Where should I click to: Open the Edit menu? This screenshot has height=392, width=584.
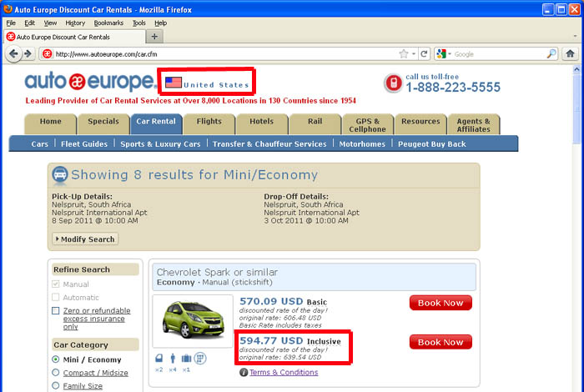coord(29,23)
